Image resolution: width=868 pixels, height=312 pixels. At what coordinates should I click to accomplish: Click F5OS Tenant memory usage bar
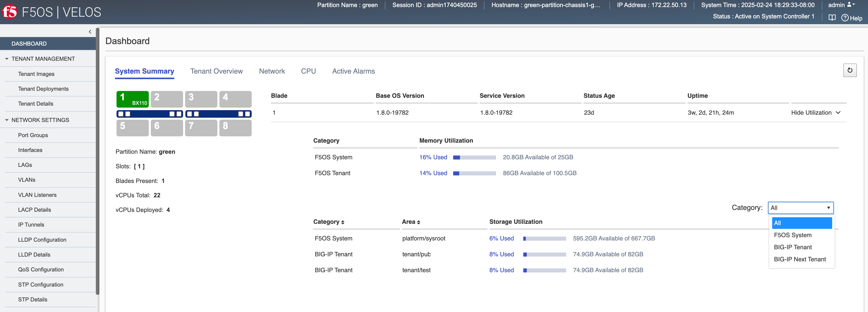tap(474, 173)
